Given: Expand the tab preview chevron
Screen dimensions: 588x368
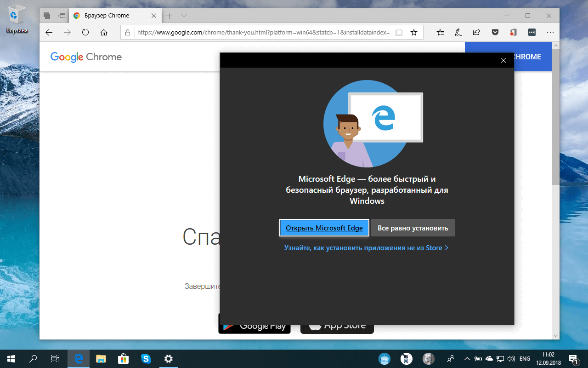Looking at the screenshot, I should (184, 16).
